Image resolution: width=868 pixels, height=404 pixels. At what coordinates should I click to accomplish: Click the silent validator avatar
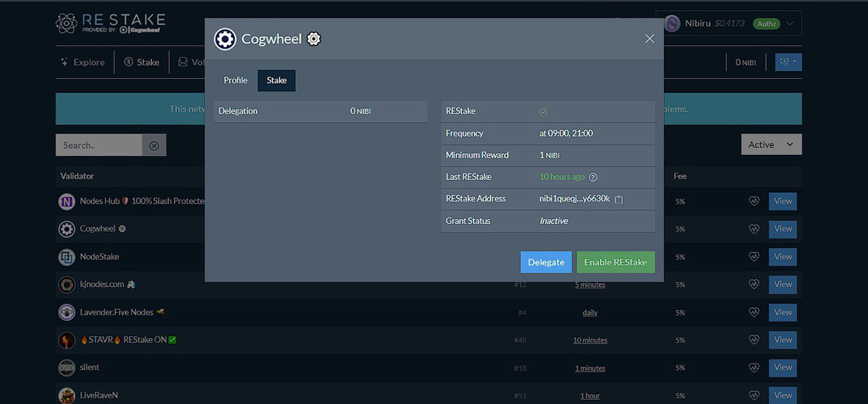tap(67, 368)
